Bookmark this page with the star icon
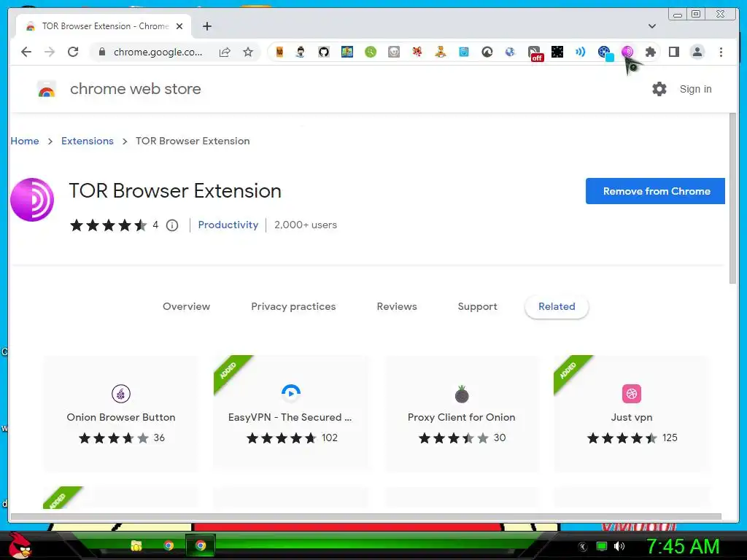 (248, 52)
